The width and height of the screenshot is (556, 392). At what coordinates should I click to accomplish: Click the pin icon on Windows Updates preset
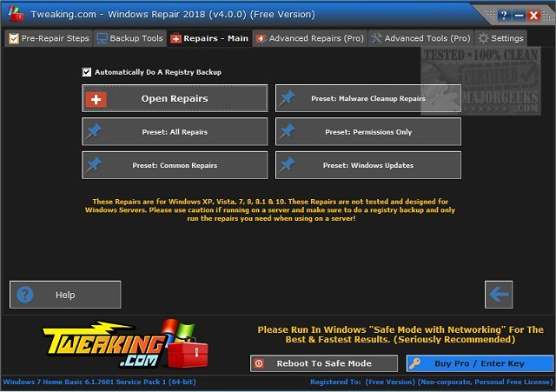287,165
